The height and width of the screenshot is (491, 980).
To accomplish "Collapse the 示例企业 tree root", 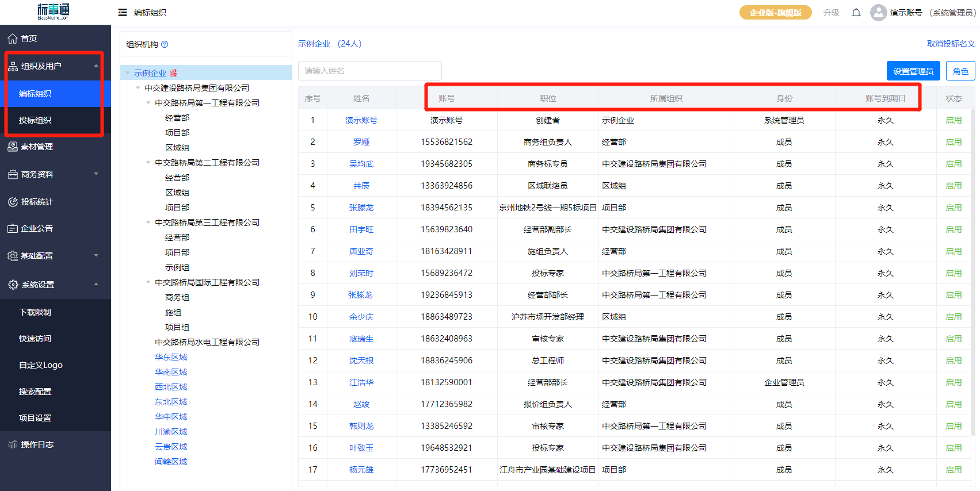I will 128,73.
